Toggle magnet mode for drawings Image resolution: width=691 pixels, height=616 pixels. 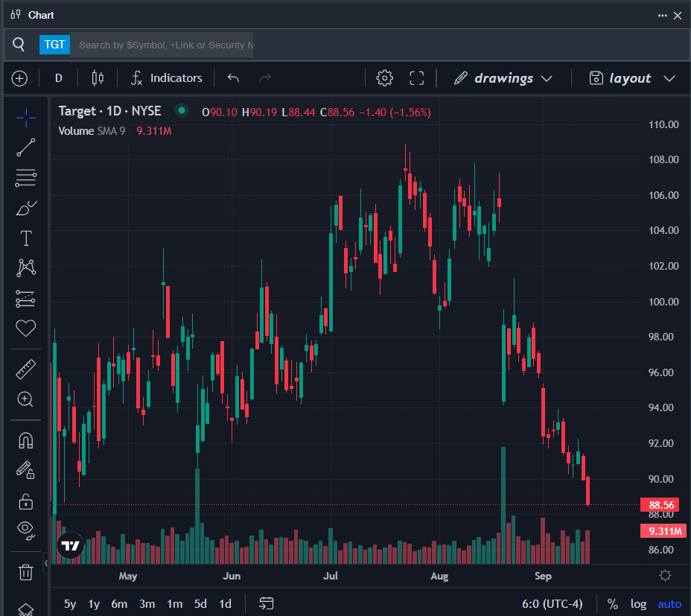26,440
